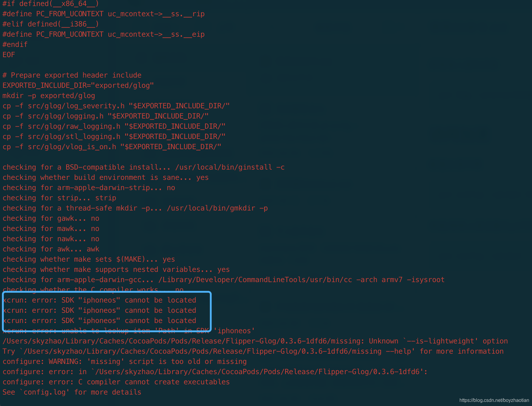Click the 'checking for a thread-safe mkdir -p' line
This screenshot has width=532, height=406.
tap(135, 208)
